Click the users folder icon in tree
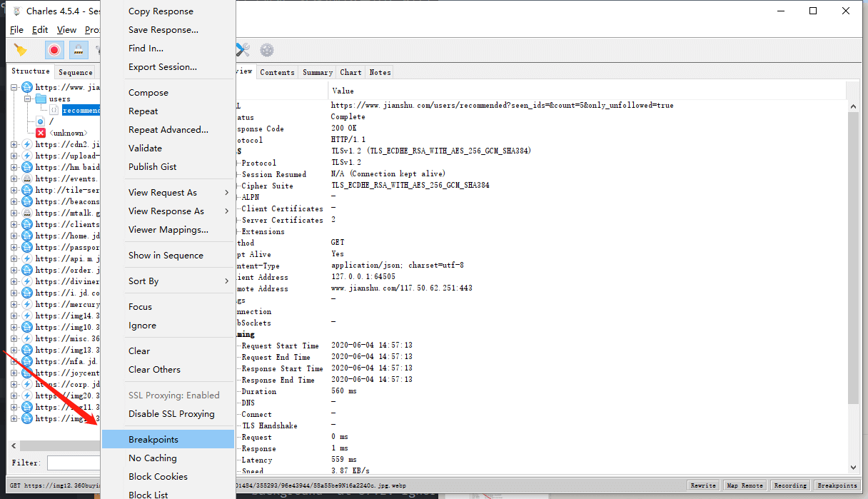This screenshot has width=868, height=499. [41, 99]
